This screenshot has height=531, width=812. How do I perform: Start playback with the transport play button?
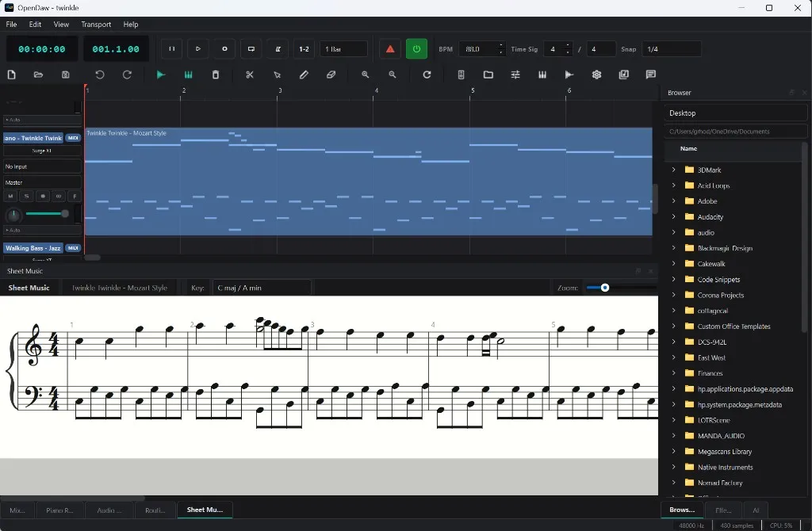(x=197, y=48)
